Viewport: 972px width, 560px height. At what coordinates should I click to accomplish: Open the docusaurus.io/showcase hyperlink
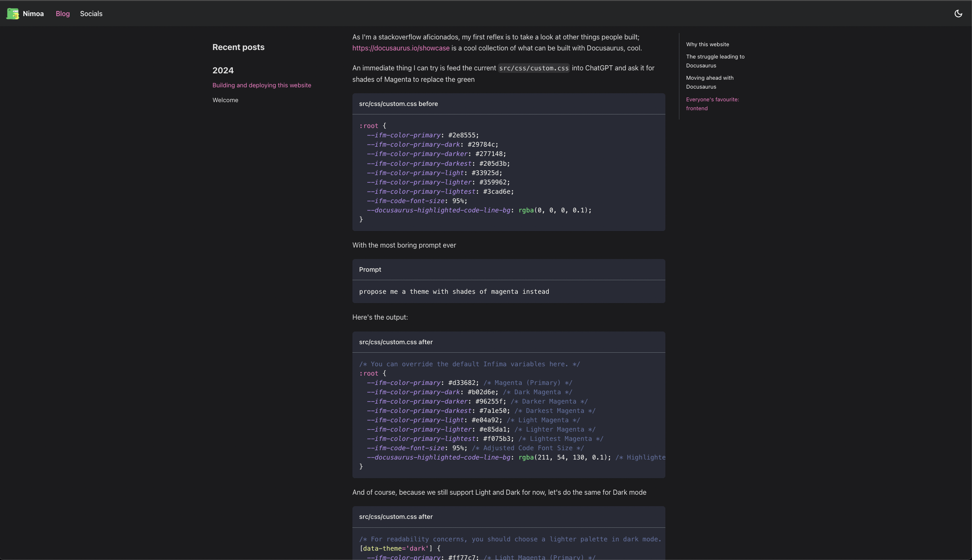[x=401, y=48]
